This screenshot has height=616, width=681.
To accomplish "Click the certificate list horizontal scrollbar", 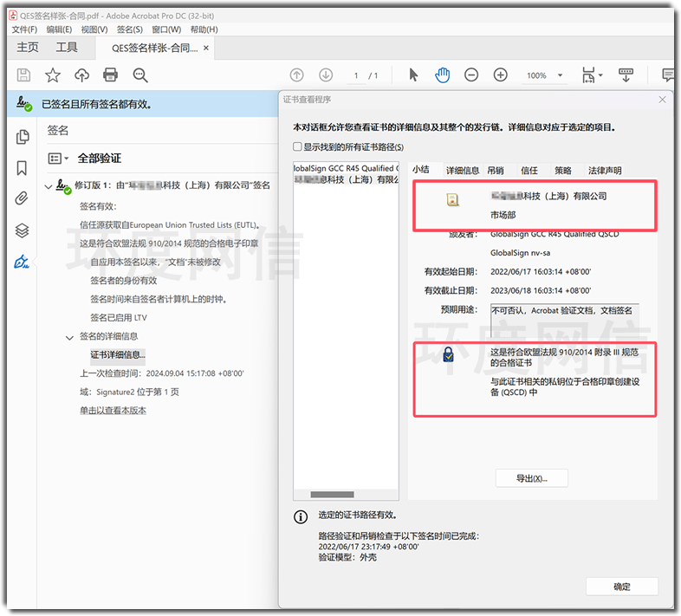I will click(x=332, y=495).
